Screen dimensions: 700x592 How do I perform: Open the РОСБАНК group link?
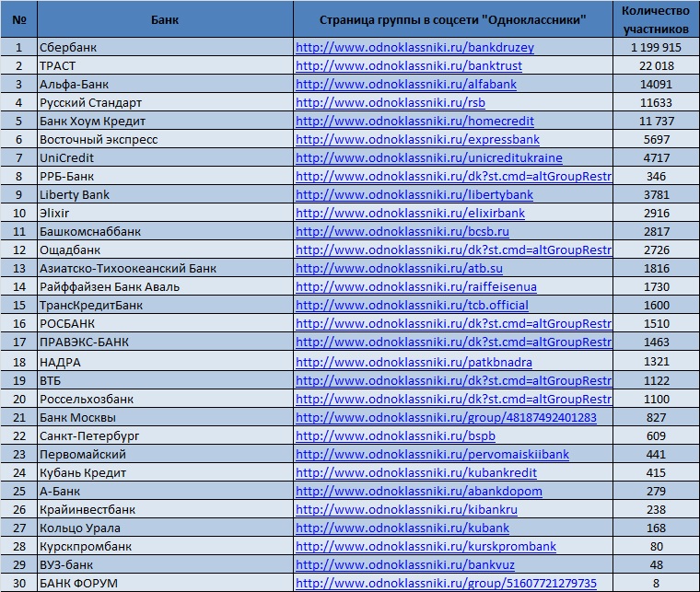(x=453, y=323)
